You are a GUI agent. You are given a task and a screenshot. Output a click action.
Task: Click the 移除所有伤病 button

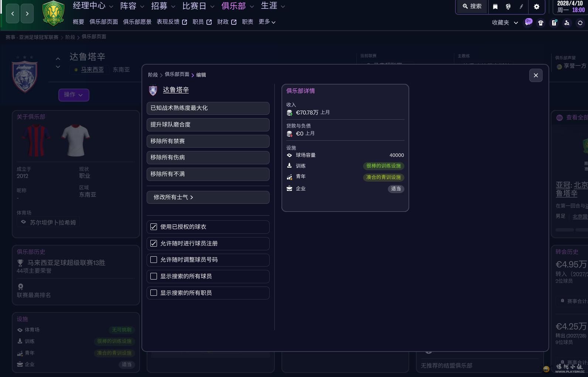tap(208, 157)
